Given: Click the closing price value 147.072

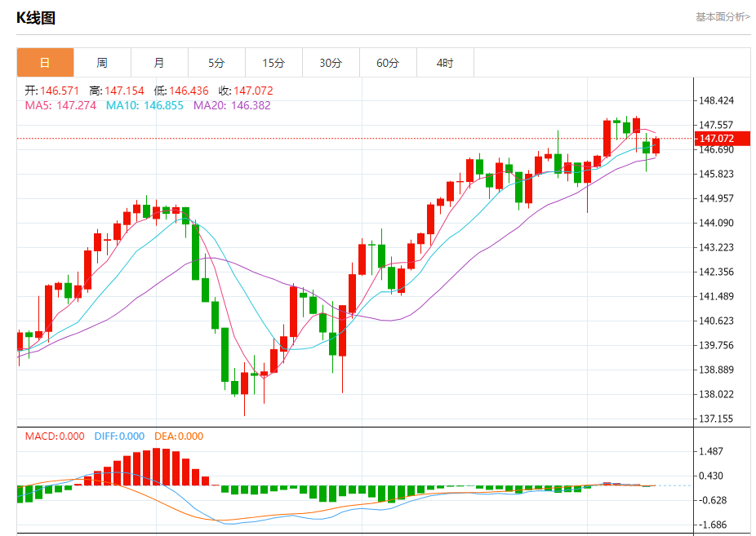Looking at the screenshot, I should [x=253, y=91].
